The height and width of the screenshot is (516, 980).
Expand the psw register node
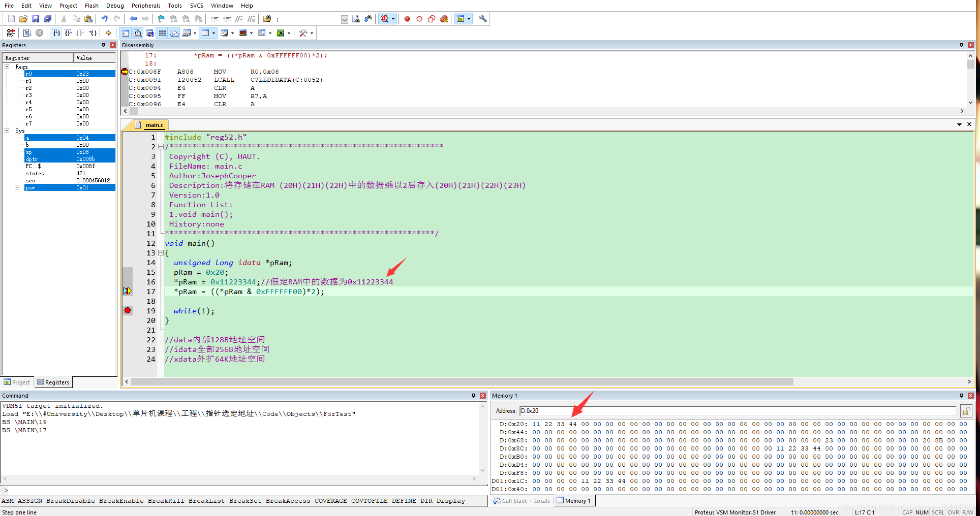click(17, 187)
